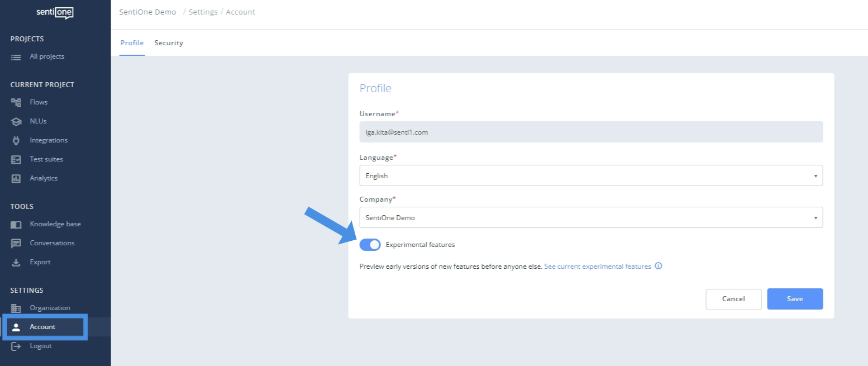This screenshot has width=868, height=366.
Task: Click the Conversations chat icon
Action: coord(16,243)
